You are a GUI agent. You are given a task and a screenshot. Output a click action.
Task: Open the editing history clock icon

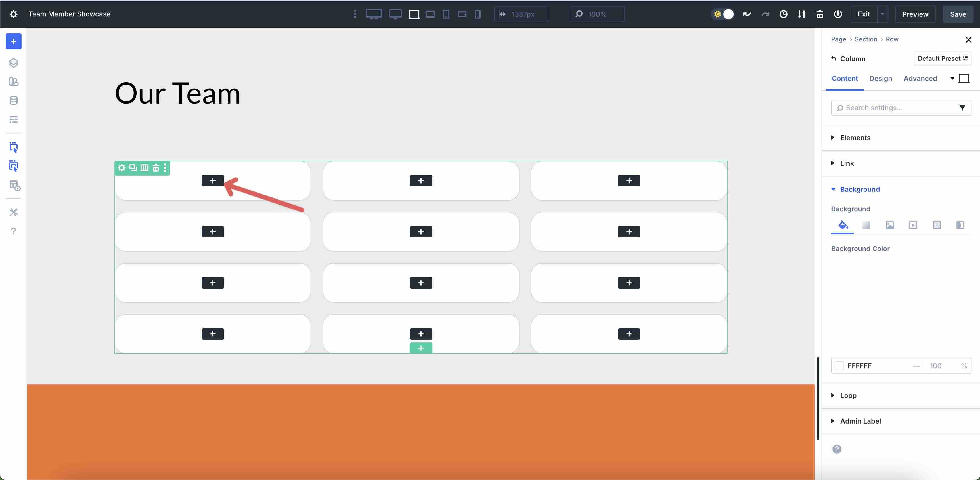[x=783, y=14]
